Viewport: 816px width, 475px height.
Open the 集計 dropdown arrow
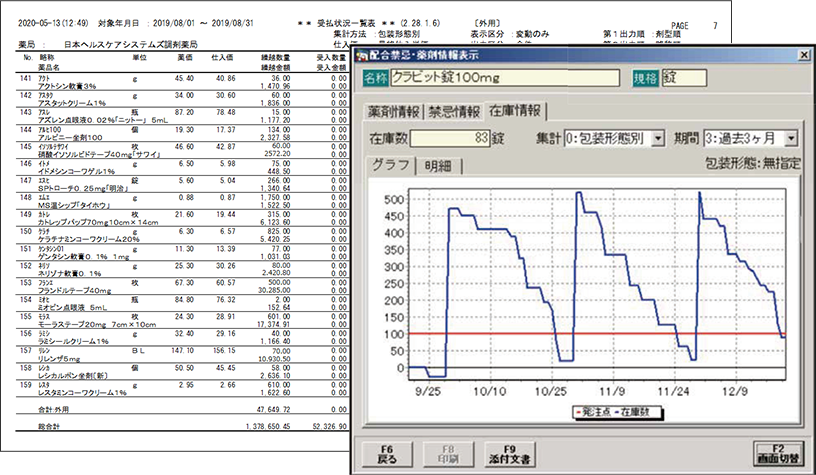click(x=658, y=139)
